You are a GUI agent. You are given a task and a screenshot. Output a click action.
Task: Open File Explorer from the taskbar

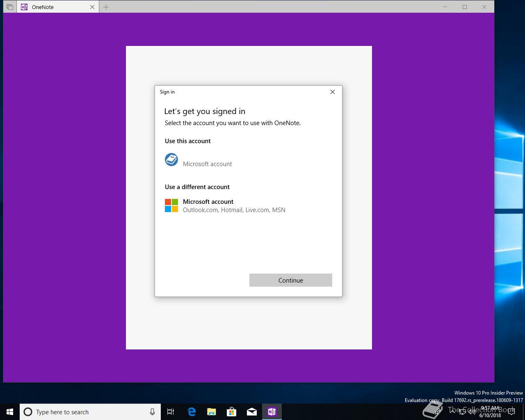coord(212,412)
